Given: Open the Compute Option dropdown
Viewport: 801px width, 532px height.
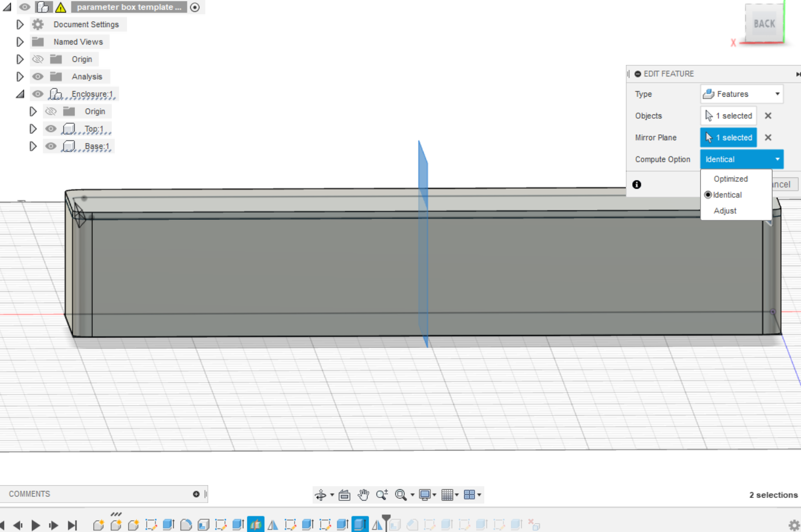Looking at the screenshot, I should [x=741, y=159].
